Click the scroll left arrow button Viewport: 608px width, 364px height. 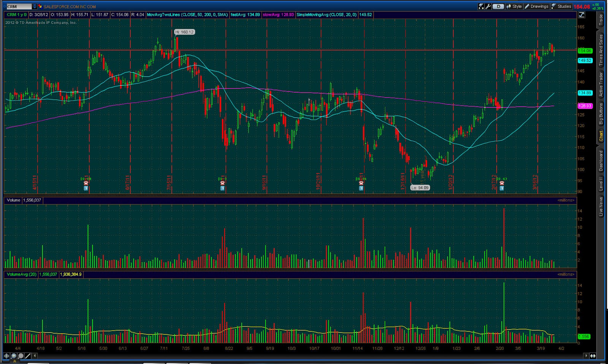[x=35, y=356]
